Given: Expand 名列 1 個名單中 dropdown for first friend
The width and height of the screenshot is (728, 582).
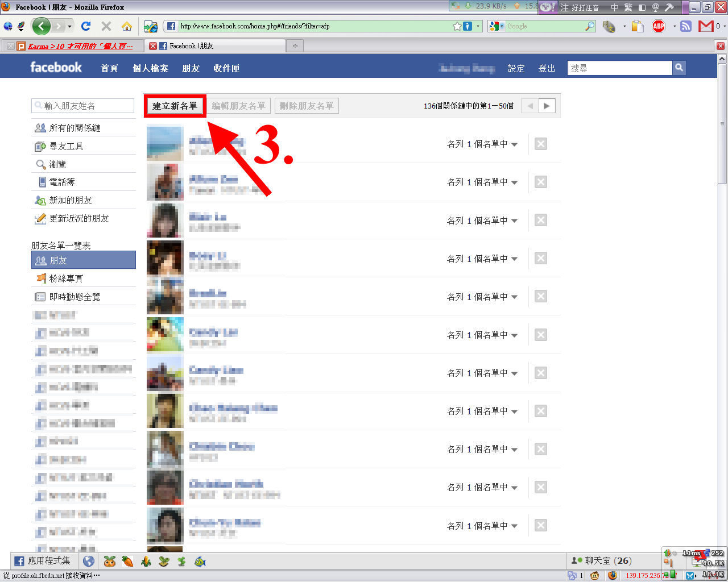Looking at the screenshot, I should (482, 144).
